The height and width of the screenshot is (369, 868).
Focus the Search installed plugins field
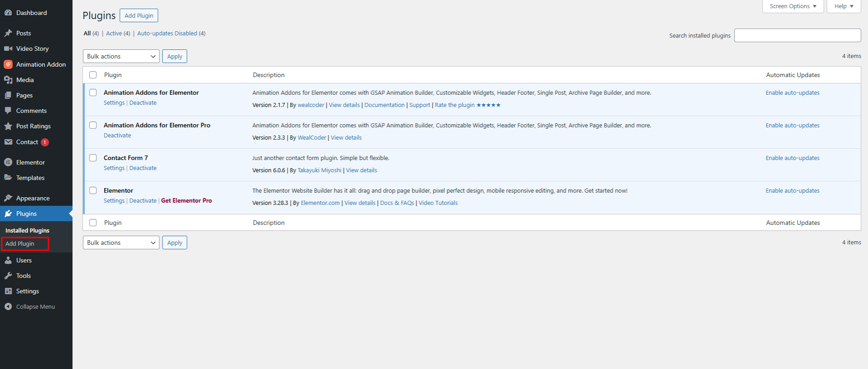tap(797, 35)
